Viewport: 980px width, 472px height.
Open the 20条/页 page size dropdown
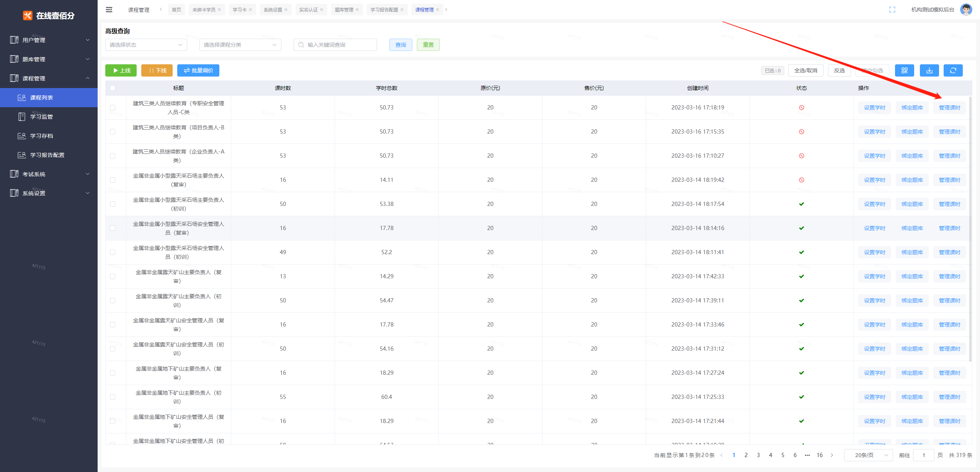[869, 455]
